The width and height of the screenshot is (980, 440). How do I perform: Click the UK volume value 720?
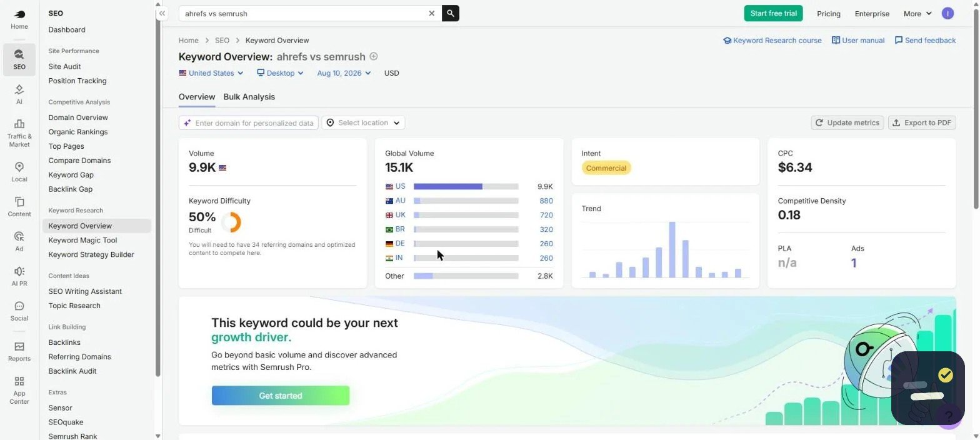tap(546, 215)
